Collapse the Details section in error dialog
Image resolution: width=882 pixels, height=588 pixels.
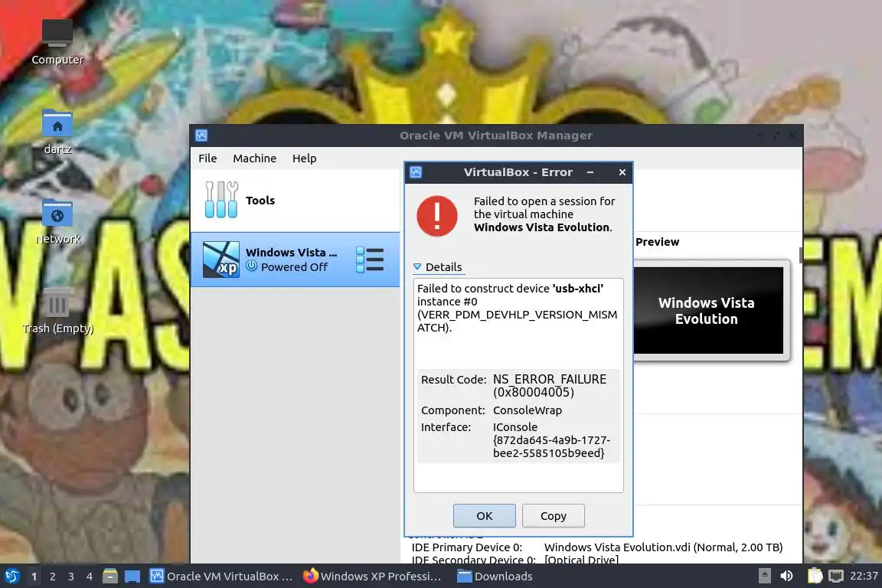(x=438, y=266)
